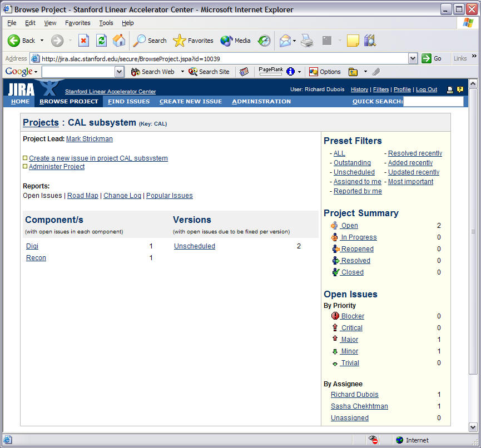Click the Forward arrow icon

pos(57,41)
